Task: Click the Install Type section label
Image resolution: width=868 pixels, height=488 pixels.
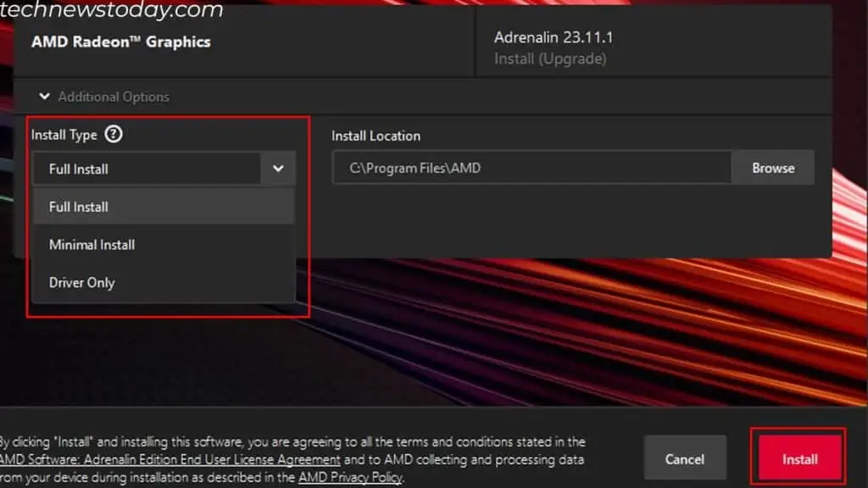Action: [x=64, y=134]
